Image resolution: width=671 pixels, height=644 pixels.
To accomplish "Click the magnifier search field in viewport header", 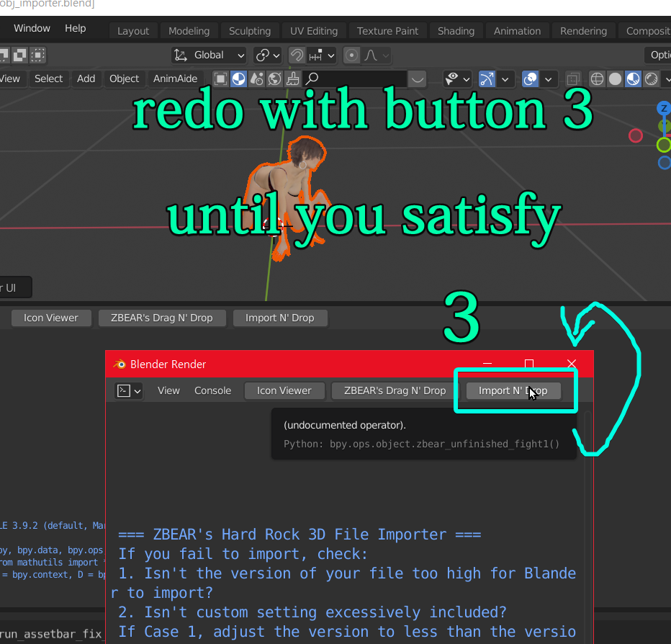I will [x=355, y=79].
